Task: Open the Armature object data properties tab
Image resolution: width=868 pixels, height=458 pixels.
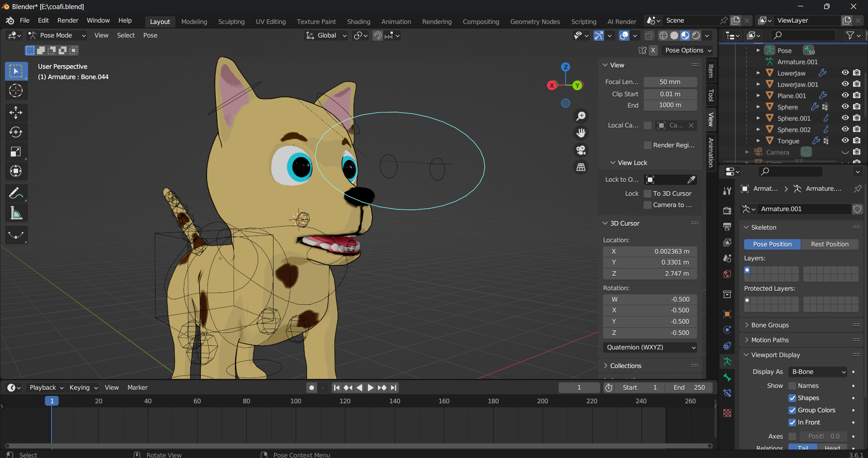Action: (x=727, y=361)
